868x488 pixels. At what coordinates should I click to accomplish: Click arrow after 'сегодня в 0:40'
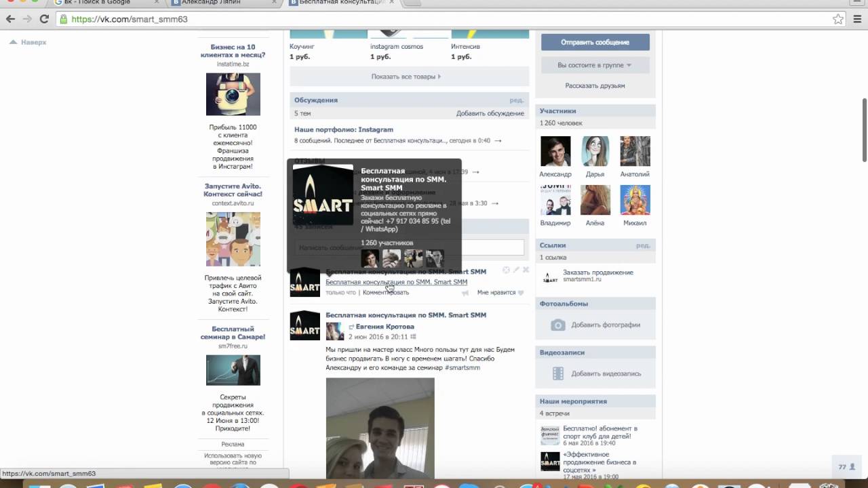pyautogui.click(x=498, y=141)
